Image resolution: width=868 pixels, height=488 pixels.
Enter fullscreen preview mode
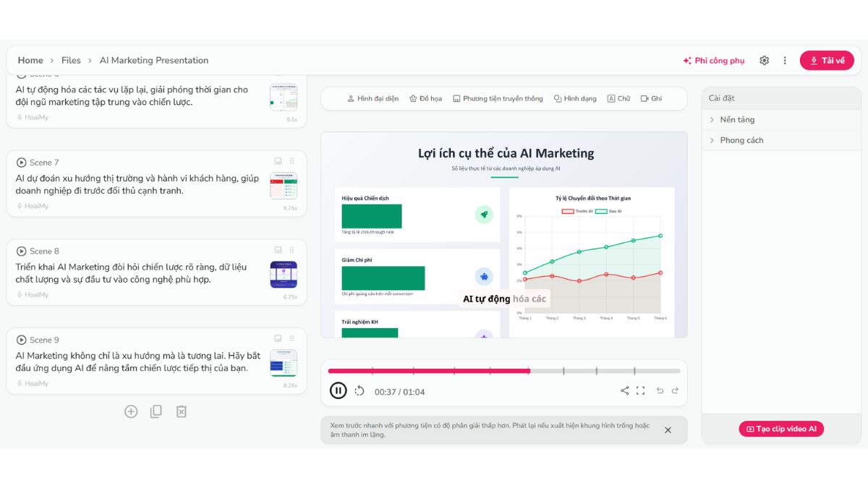tap(640, 390)
